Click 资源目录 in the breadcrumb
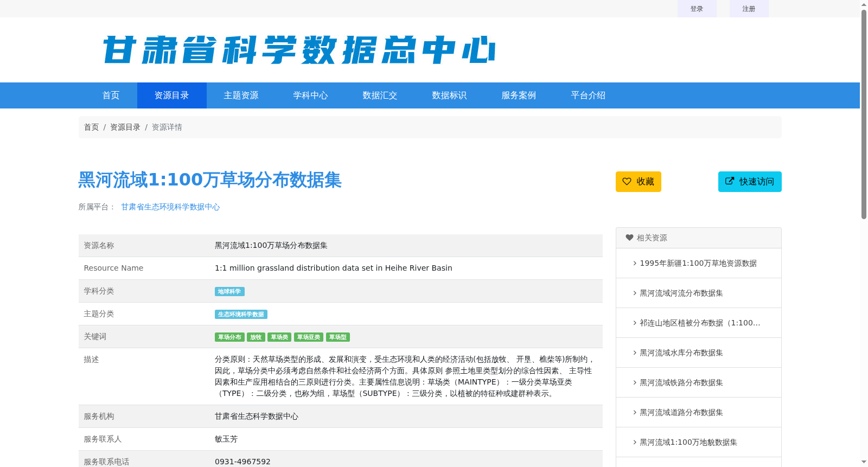Image resolution: width=868 pixels, height=467 pixels. coord(125,127)
